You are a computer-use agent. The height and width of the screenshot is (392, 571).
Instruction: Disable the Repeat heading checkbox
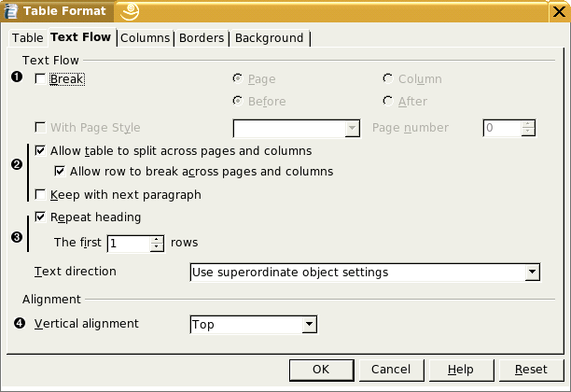(40, 217)
